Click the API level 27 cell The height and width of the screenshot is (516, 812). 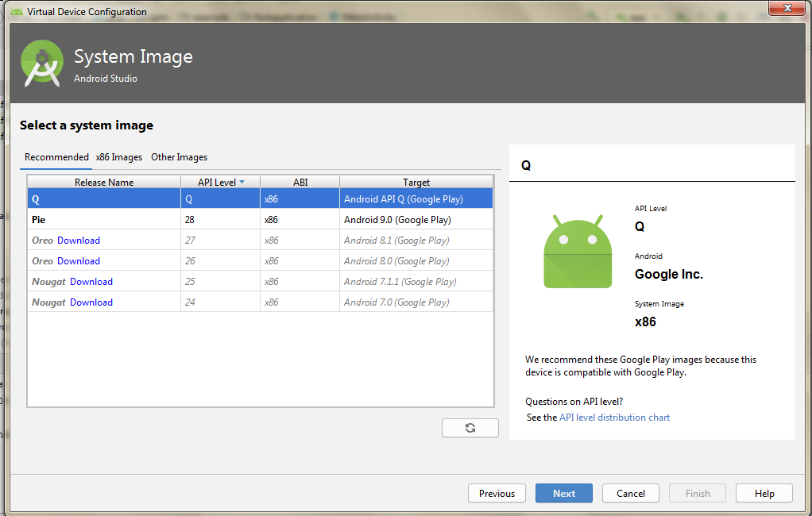pos(221,241)
